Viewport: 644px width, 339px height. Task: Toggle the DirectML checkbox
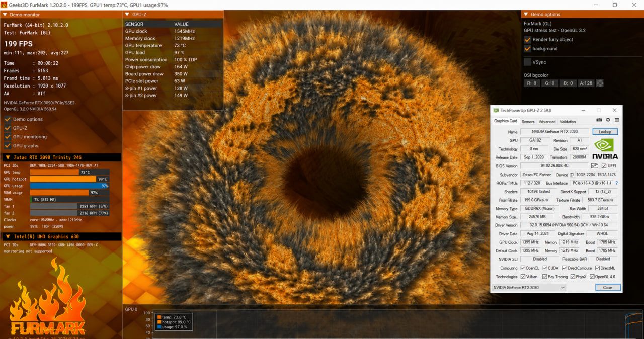click(597, 268)
